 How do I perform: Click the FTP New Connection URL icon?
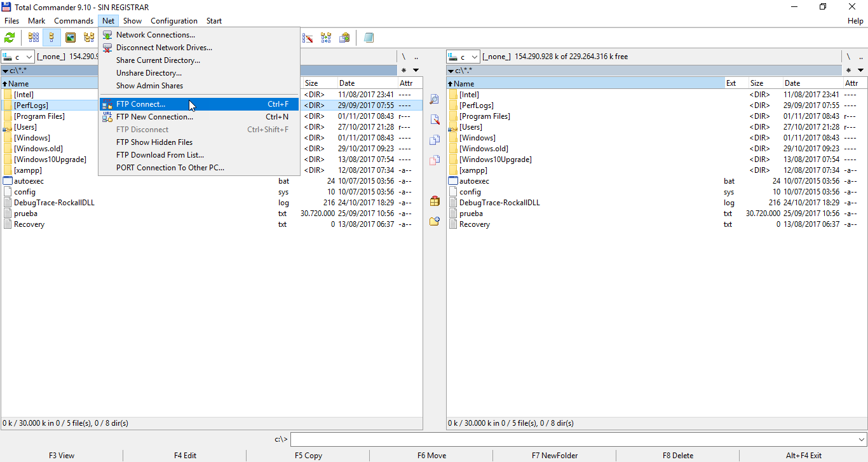107,117
